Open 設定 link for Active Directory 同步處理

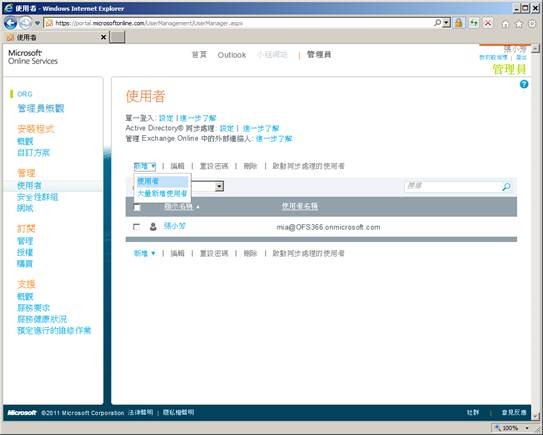[226, 128]
